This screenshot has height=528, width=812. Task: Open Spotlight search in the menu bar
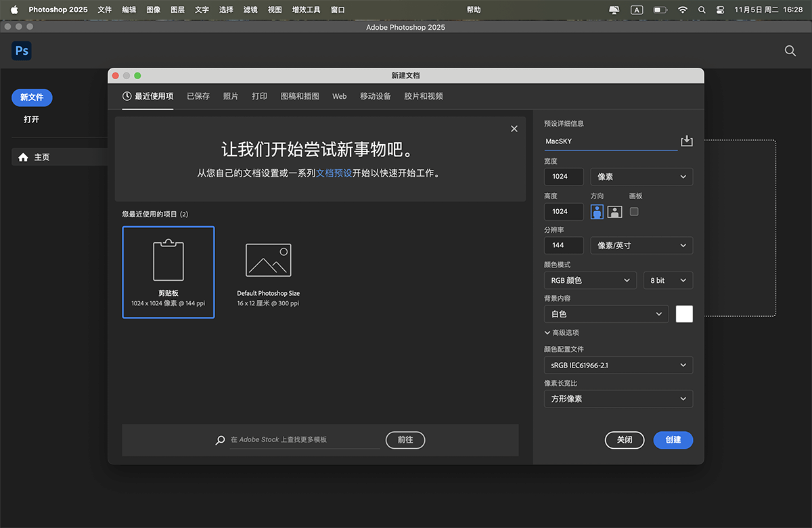(x=702, y=10)
